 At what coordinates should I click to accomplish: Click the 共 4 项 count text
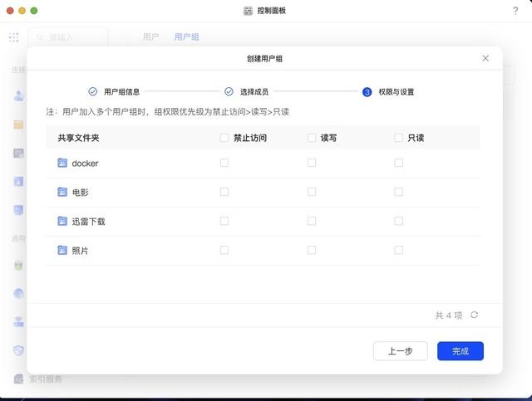coord(449,315)
